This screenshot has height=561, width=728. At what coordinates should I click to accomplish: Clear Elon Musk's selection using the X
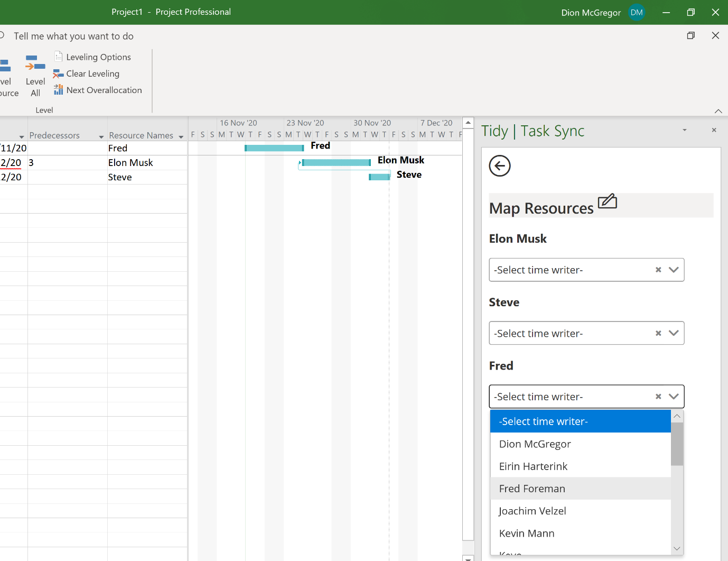click(x=658, y=270)
